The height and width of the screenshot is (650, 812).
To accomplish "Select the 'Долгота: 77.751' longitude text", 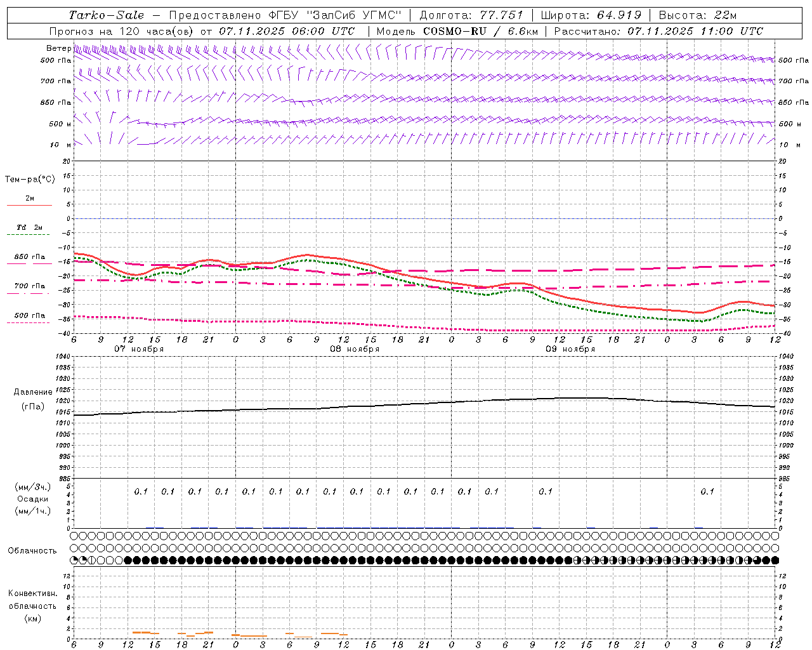I will click(471, 15).
